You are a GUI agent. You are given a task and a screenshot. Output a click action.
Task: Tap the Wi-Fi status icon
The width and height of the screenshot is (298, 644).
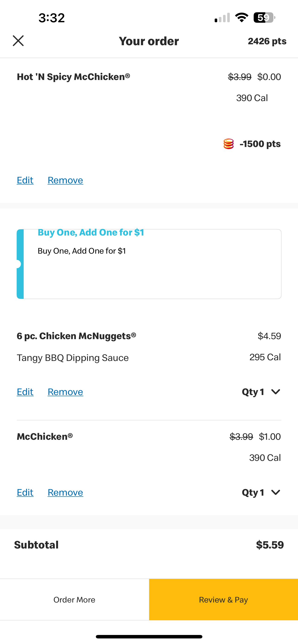click(x=241, y=17)
